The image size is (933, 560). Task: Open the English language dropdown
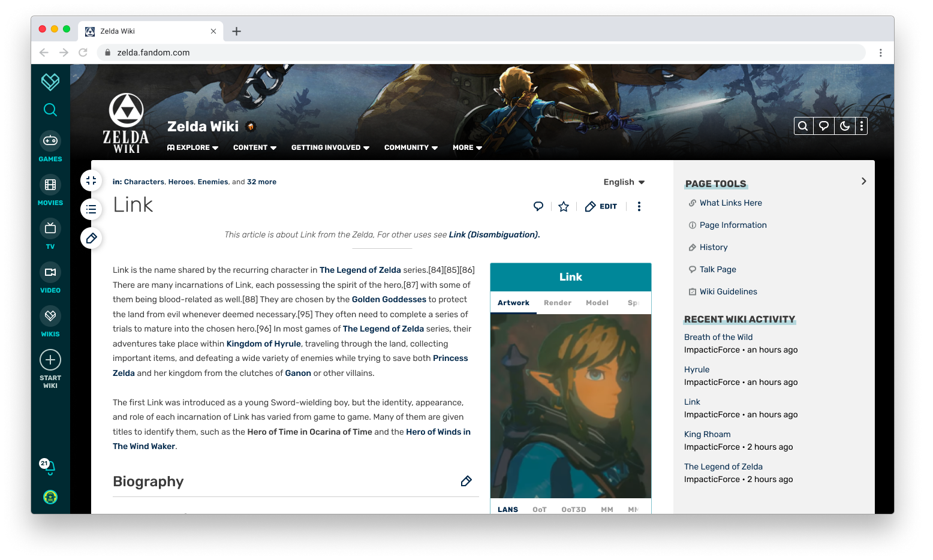pos(624,182)
